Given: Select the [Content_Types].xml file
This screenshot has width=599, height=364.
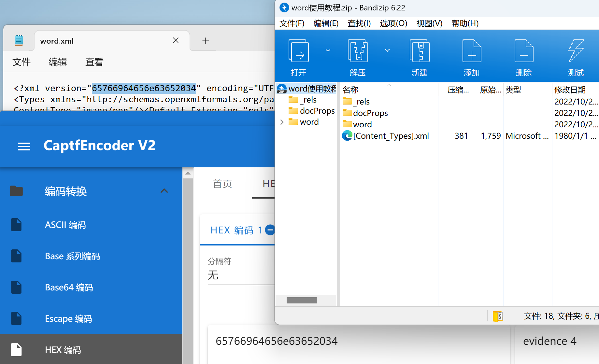Looking at the screenshot, I should pyautogui.click(x=391, y=136).
